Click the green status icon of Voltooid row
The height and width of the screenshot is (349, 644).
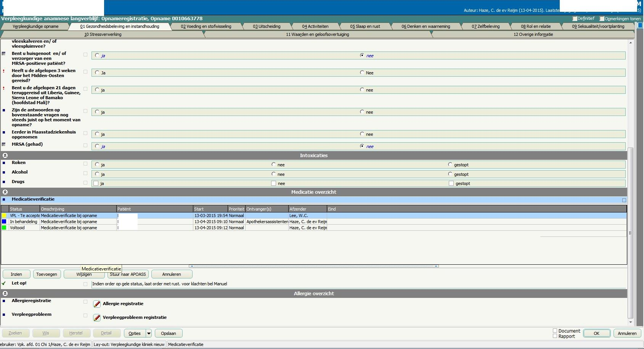(x=4, y=228)
